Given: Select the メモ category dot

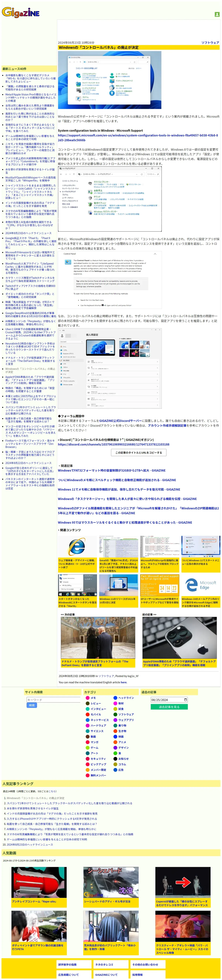Looking at the screenshot, I should pos(87,698).
